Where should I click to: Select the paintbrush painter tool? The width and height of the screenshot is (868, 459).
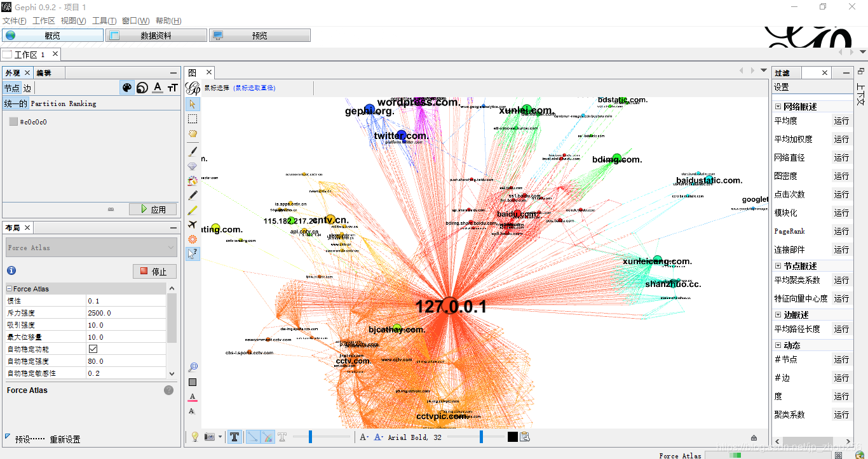(193, 151)
